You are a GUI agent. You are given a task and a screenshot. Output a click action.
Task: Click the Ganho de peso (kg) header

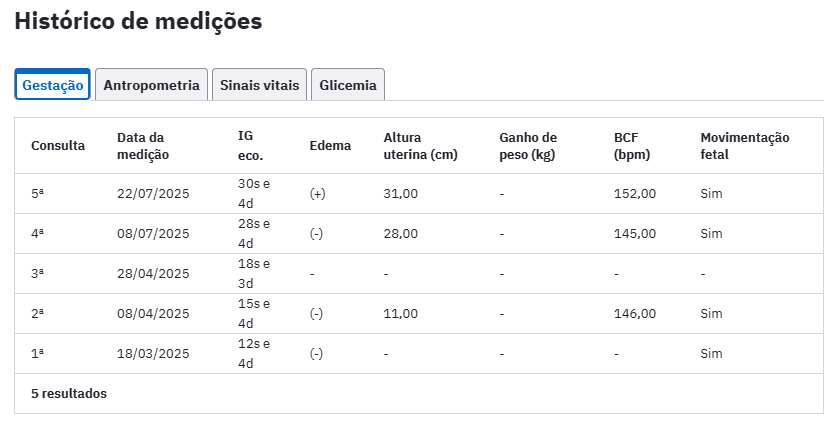pyautogui.click(x=528, y=146)
